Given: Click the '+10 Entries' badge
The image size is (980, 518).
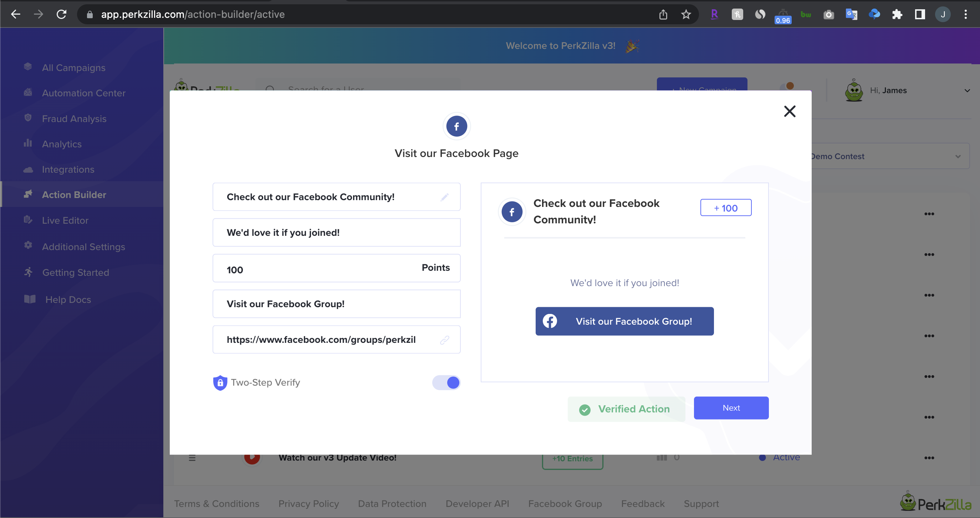Looking at the screenshot, I should 572,461.
